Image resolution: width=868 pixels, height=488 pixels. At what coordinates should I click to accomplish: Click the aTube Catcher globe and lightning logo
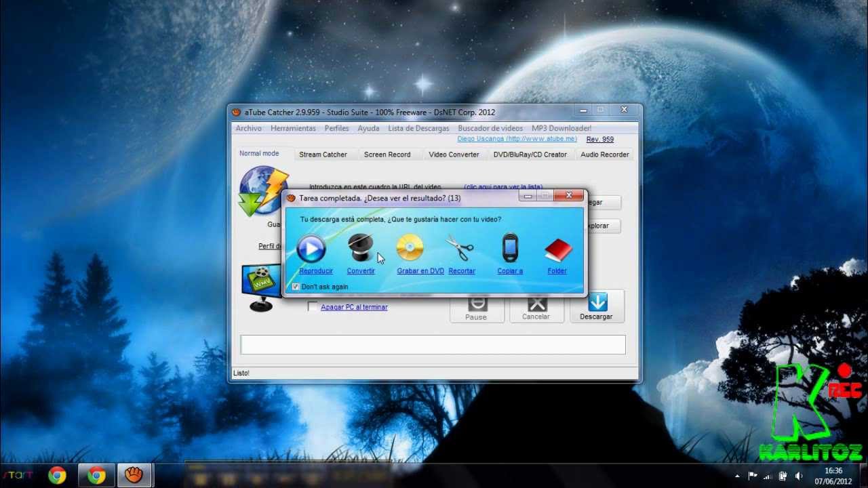(x=264, y=192)
